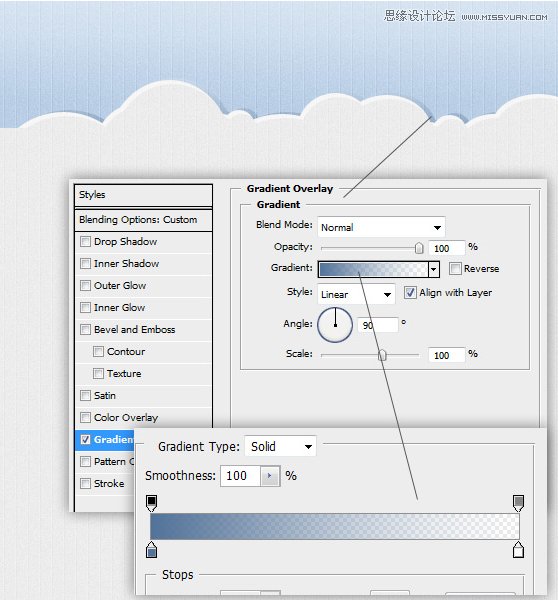Image resolution: width=558 pixels, height=600 pixels.
Task: Select the Drop Shadow style label
Action: pyautogui.click(x=125, y=241)
